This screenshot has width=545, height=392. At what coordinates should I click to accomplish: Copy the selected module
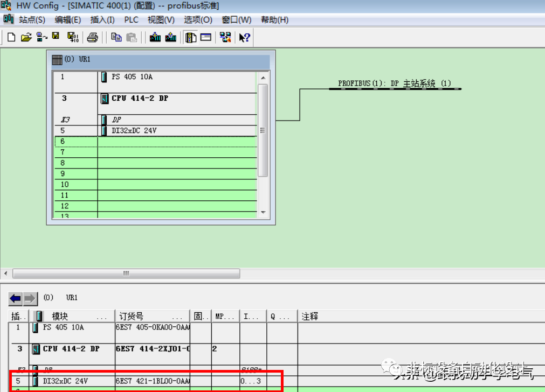pos(116,37)
